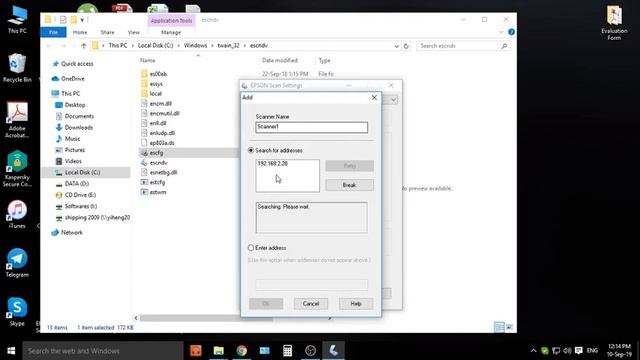The height and width of the screenshot is (360, 640).
Task: Open the Manage ribbon tab
Action: (171, 32)
